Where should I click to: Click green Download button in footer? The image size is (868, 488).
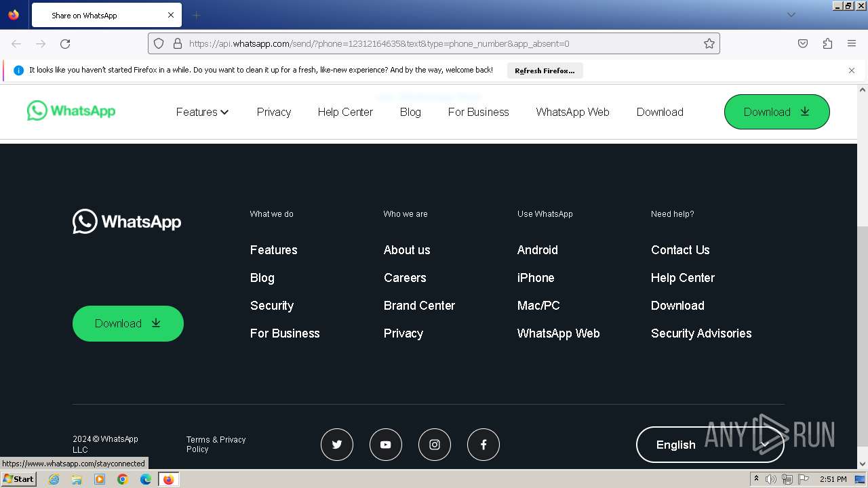(x=128, y=323)
